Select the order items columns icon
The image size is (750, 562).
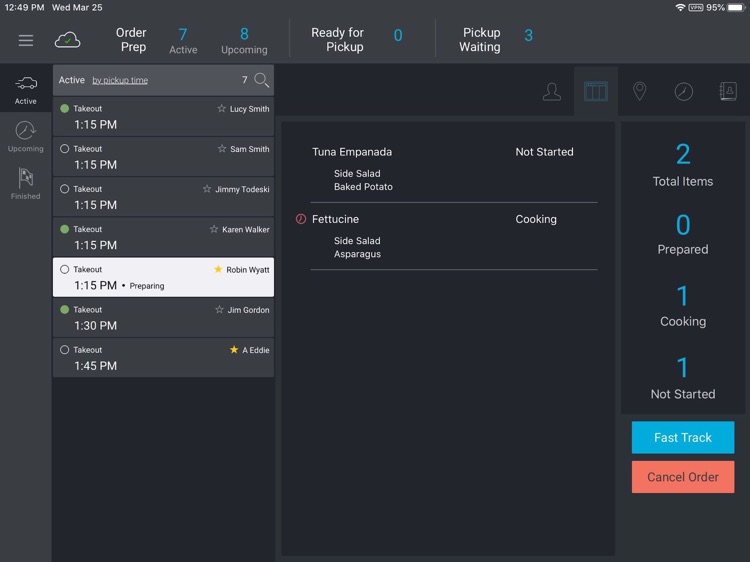(596, 91)
